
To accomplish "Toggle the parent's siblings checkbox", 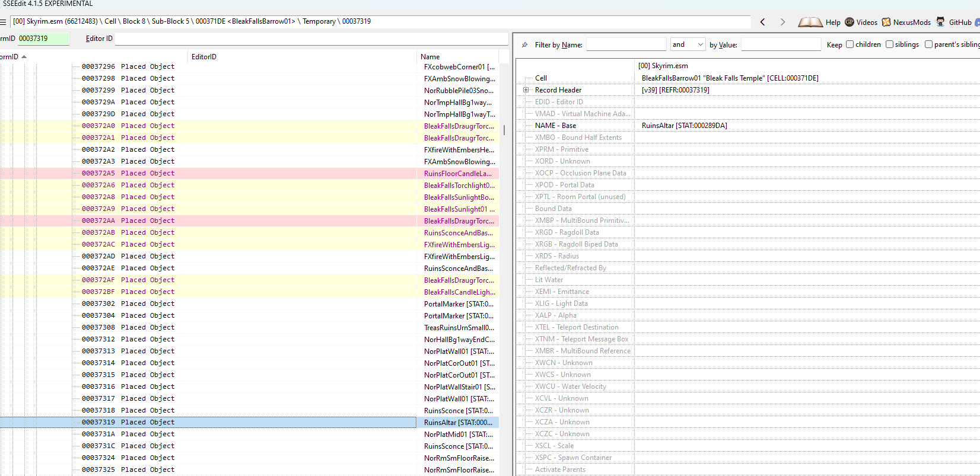I will [928, 44].
